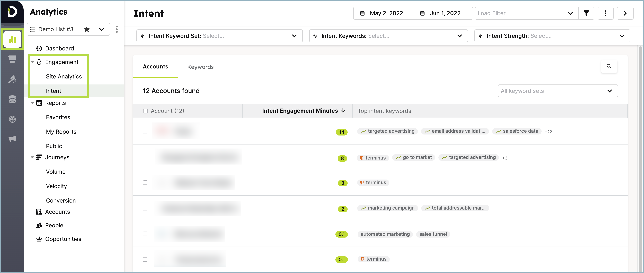Pick the May 2, 2022 start date field
This screenshot has height=273, width=644.
tap(383, 13)
